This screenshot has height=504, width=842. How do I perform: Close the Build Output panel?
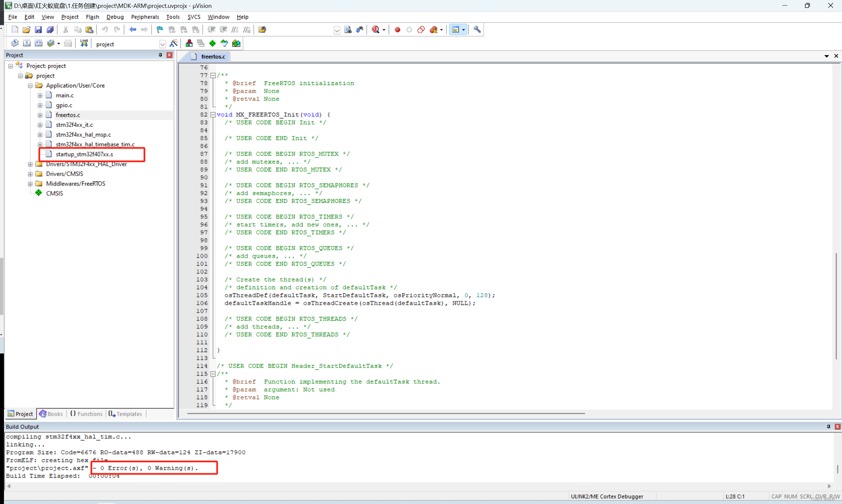point(838,426)
